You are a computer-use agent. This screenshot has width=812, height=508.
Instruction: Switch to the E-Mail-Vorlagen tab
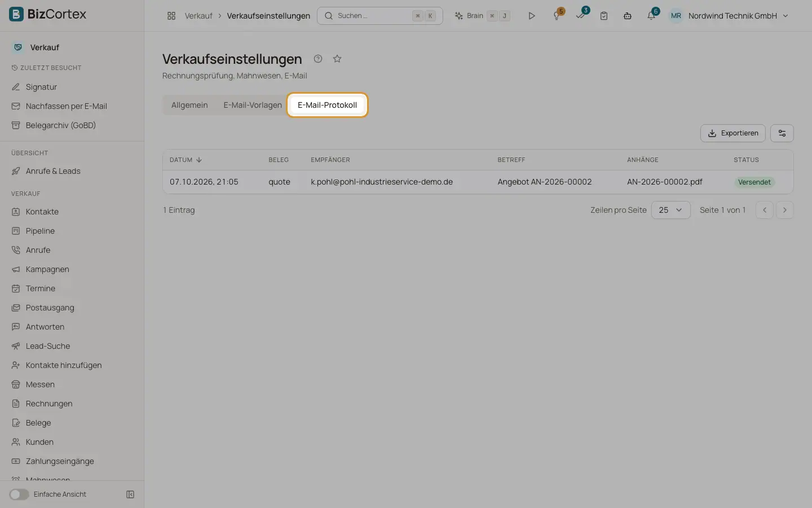click(x=253, y=105)
